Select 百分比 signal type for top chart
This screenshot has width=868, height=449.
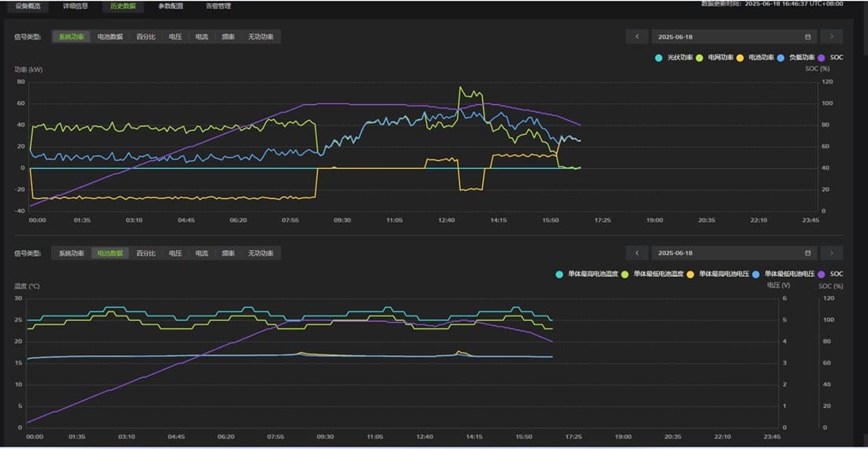coord(146,37)
